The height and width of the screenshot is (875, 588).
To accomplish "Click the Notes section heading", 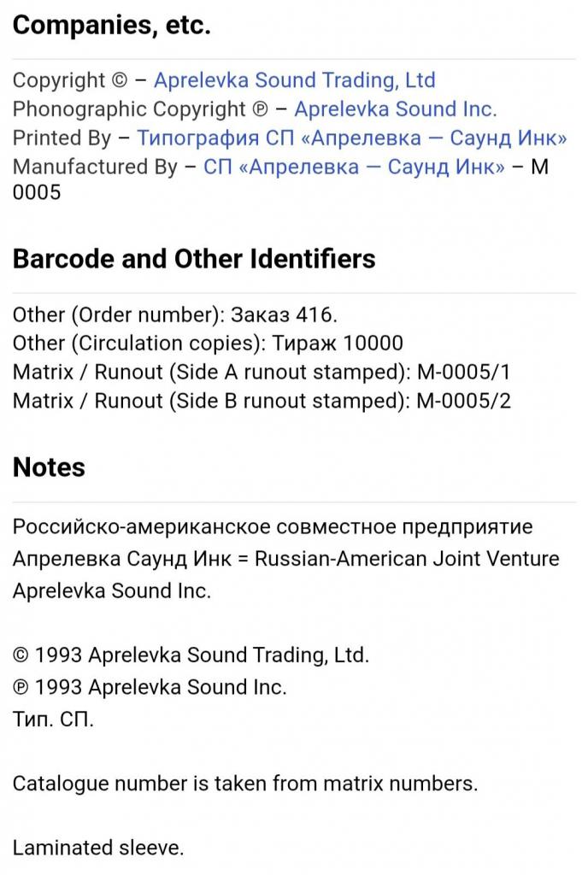I will pos(49,467).
